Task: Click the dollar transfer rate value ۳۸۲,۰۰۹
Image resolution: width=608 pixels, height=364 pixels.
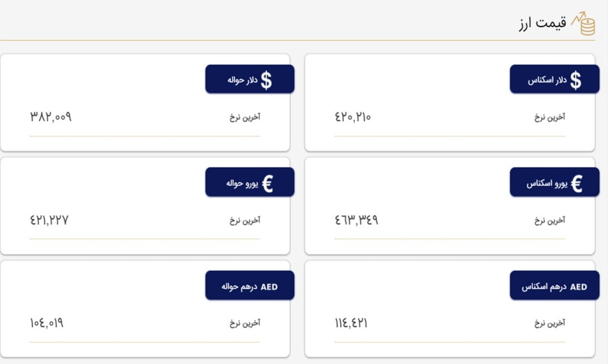Action: click(x=51, y=116)
